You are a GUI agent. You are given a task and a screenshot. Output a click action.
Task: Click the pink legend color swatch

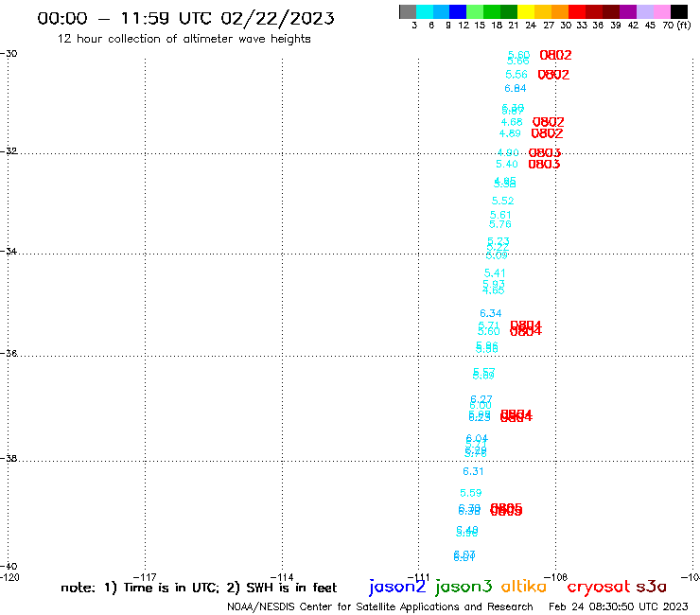coord(661,11)
